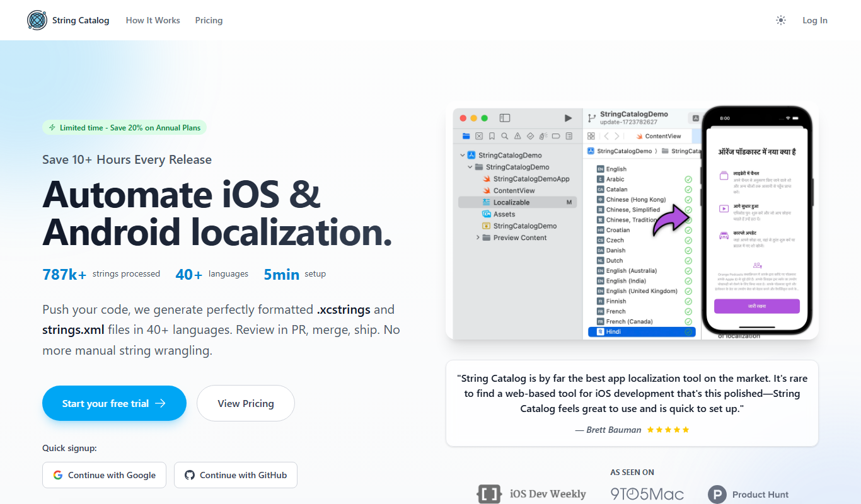
Task: Click StringCatalogDemo in the breadcrumb bar
Action: click(x=620, y=151)
